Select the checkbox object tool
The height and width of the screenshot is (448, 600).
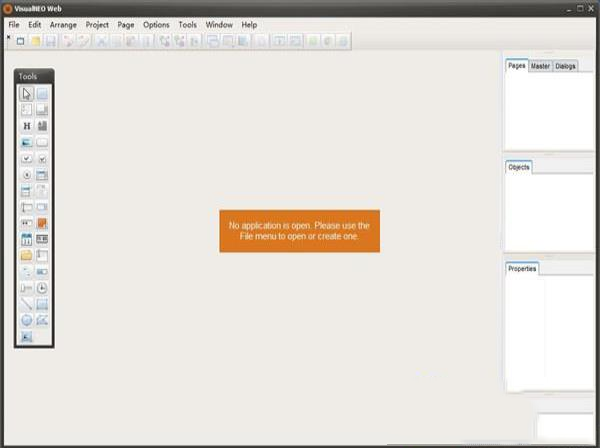click(x=27, y=159)
